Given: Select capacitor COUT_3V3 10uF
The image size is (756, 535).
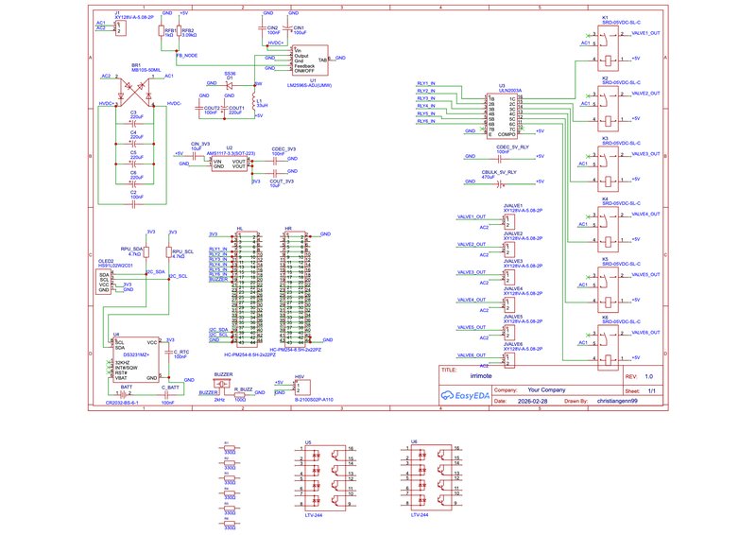Looking at the screenshot, I should pos(275,174).
